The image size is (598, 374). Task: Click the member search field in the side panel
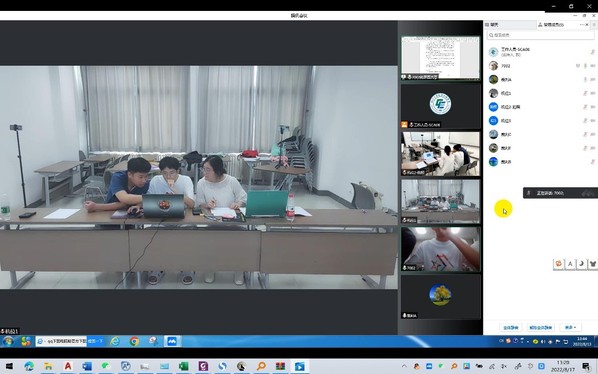pos(540,35)
